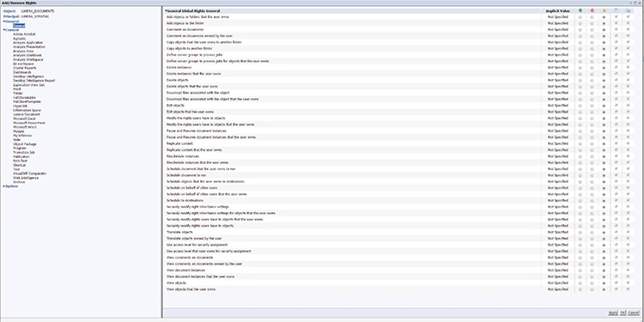Collapse the Content node in the tree

pos(4,30)
